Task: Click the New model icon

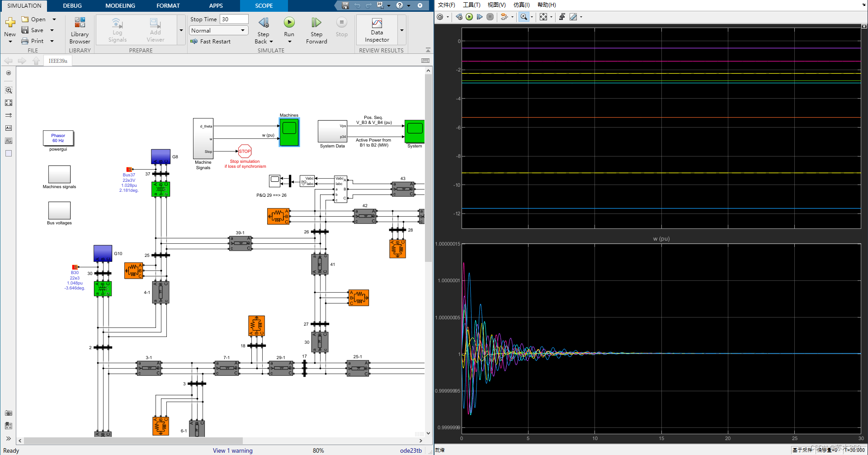Action: (x=10, y=22)
